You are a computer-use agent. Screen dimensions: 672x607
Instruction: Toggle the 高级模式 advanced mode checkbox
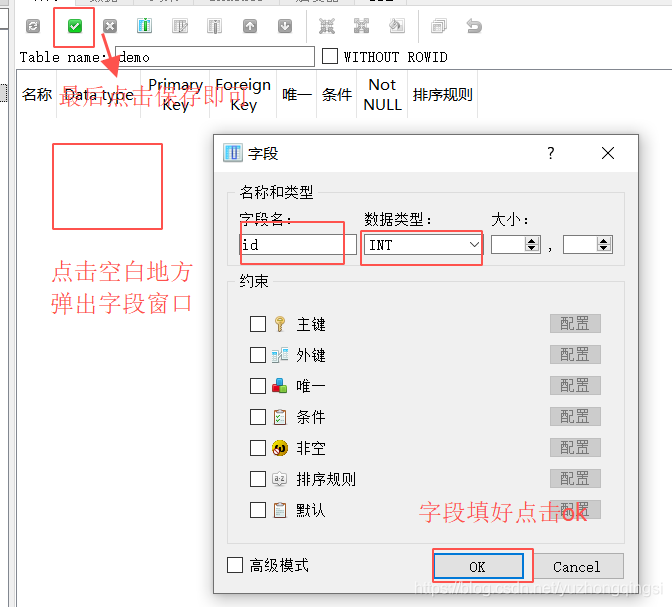(235, 565)
